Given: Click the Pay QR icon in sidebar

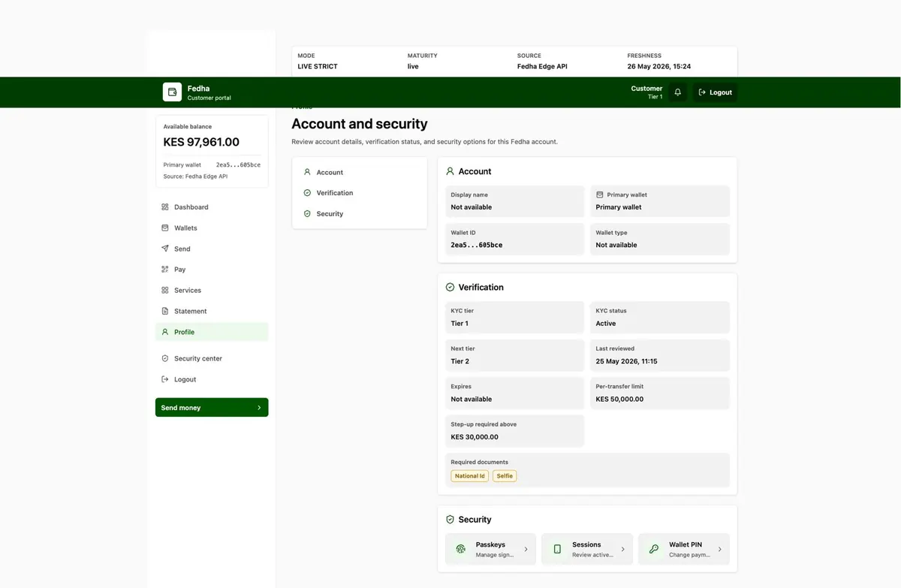Looking at the screenshot, I should pos(165,270).
